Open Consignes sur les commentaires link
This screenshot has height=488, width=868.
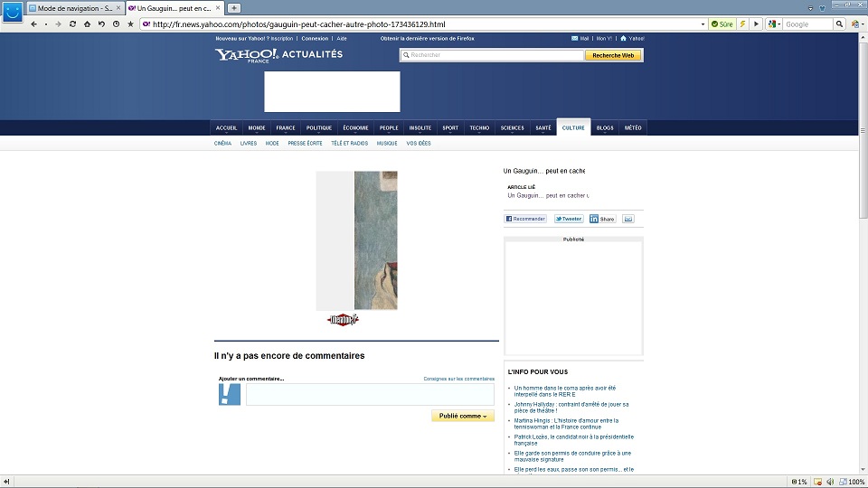click(x=459, y=379)
